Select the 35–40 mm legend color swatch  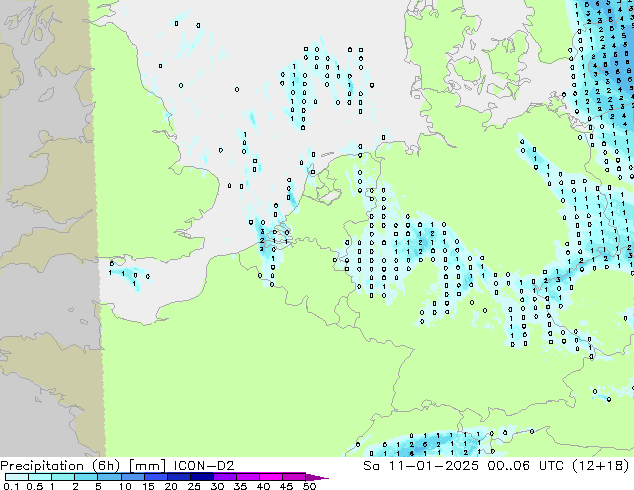(247, 477)
